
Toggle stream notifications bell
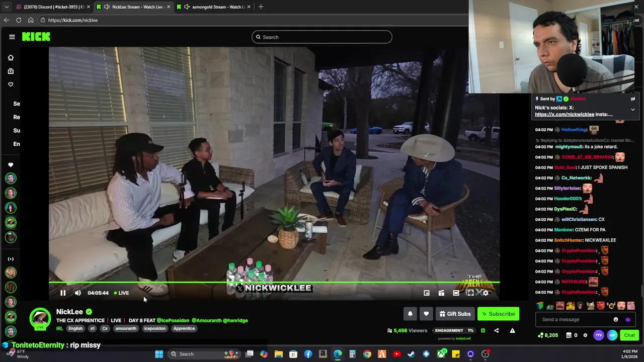[410, 314]
